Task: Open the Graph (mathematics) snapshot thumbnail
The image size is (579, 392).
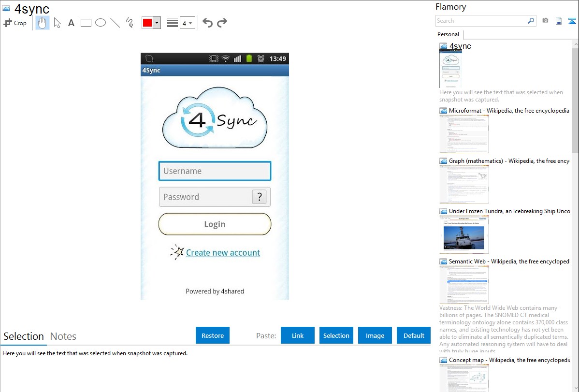Action: 464,184
